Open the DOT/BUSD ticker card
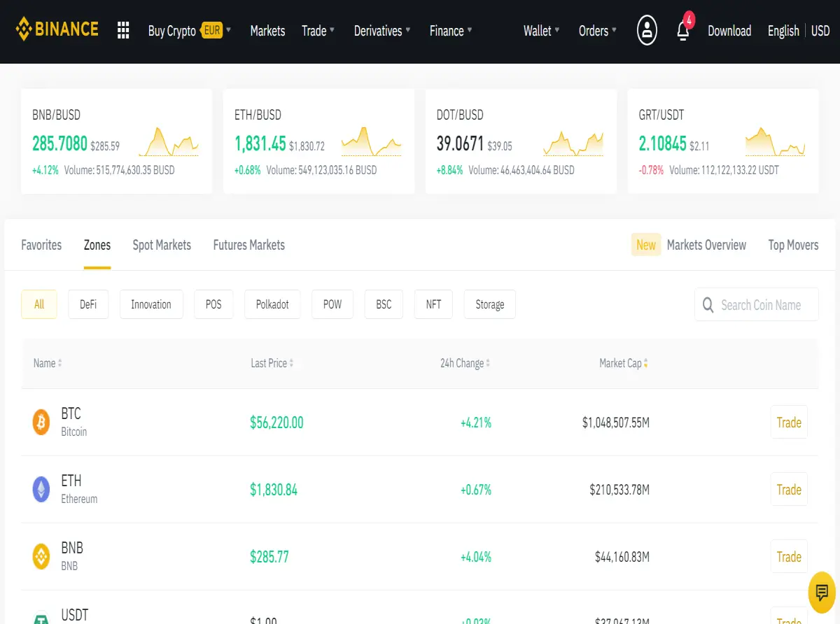 coord(521,141)
